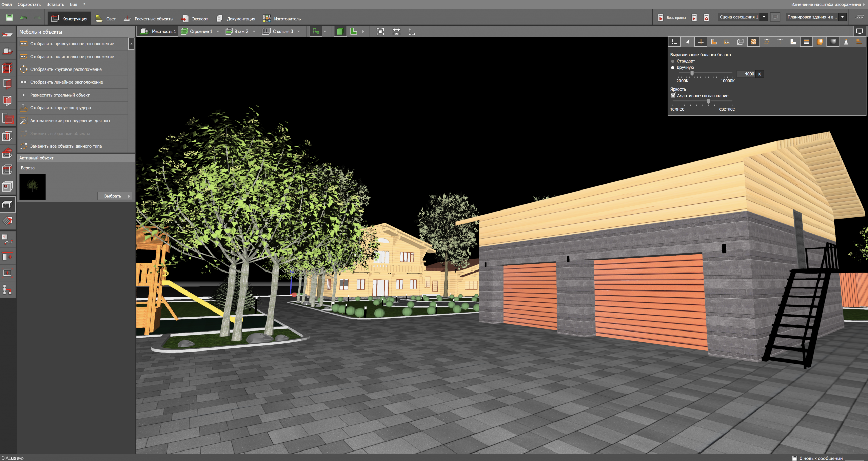Activate the 3D view green cube icon

click(340, 32)
